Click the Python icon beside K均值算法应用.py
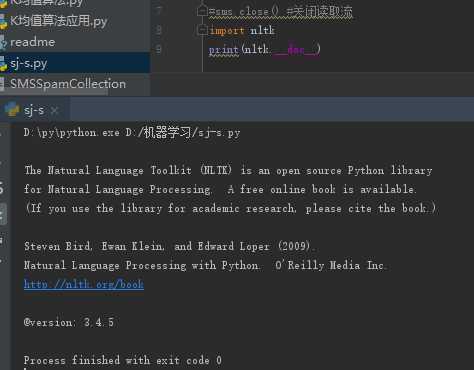Image resolution: width=474 pixels, height=370 pixels. (x=3, y=22)
